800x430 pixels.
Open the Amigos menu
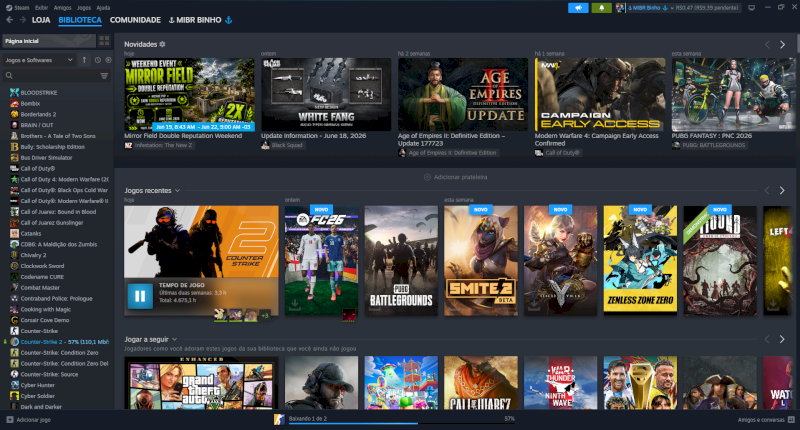click(x=62, y=8)
